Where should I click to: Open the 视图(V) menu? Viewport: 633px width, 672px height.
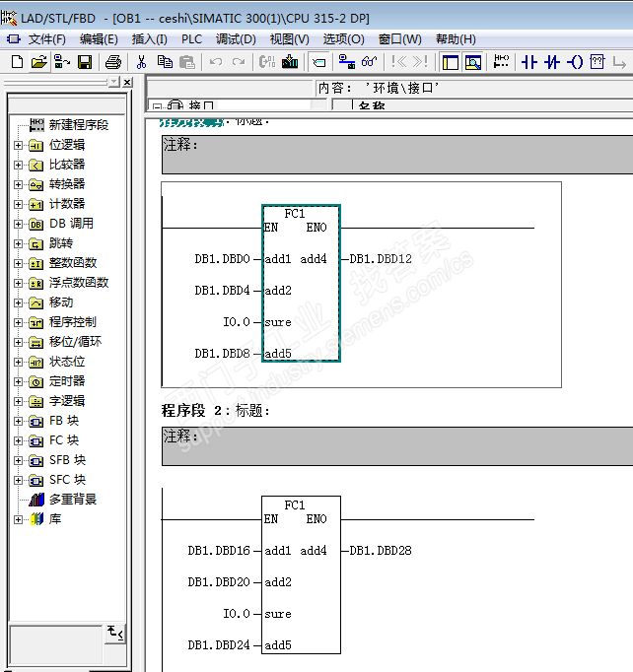click(290, 39)
